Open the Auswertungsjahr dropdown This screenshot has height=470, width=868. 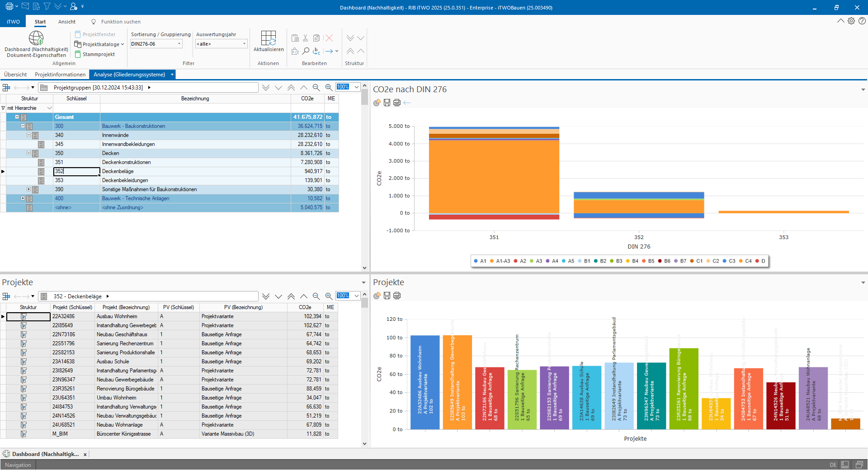tap(244, 44)
